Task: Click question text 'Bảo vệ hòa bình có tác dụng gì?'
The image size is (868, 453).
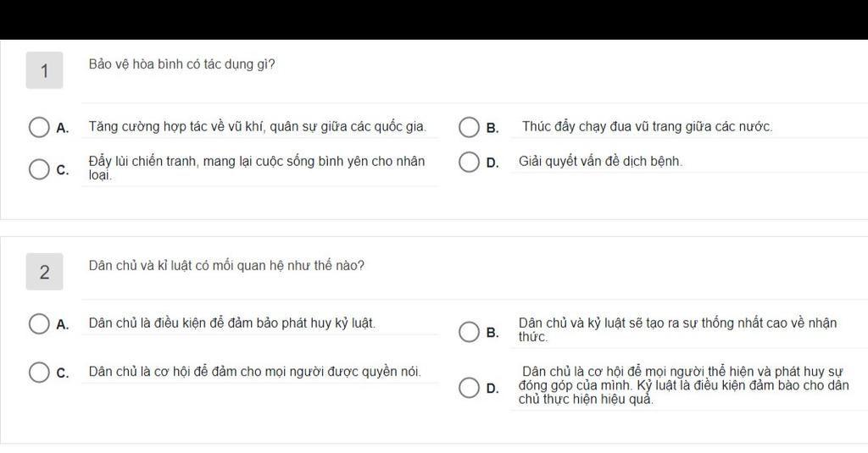Action: (181, 64)
